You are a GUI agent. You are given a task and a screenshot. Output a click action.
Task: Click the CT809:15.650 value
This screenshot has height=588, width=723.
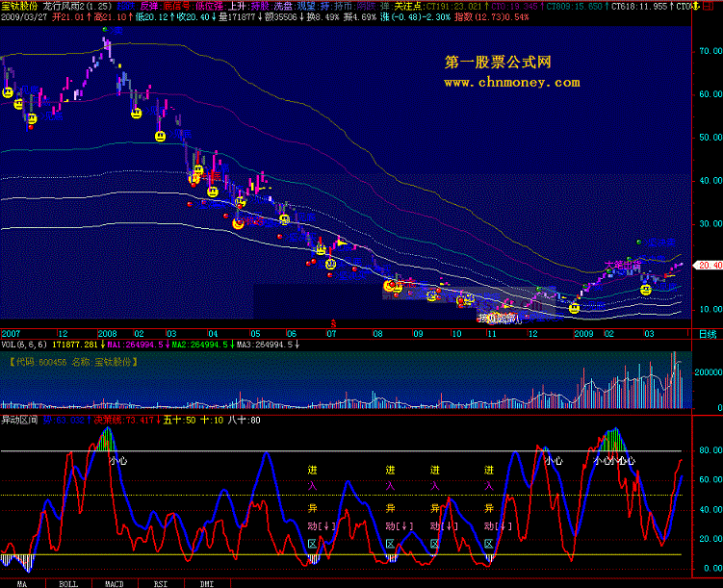(x=575, y=7)
